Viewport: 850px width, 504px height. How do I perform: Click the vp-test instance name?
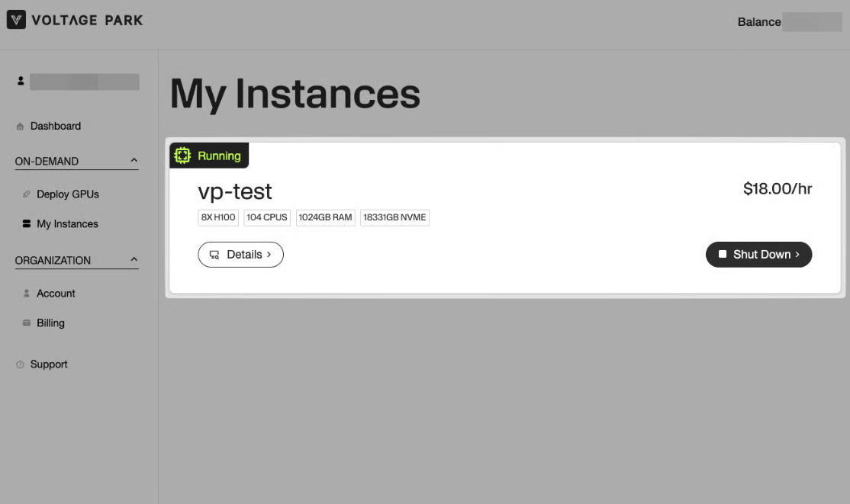[x=235, y=191]
